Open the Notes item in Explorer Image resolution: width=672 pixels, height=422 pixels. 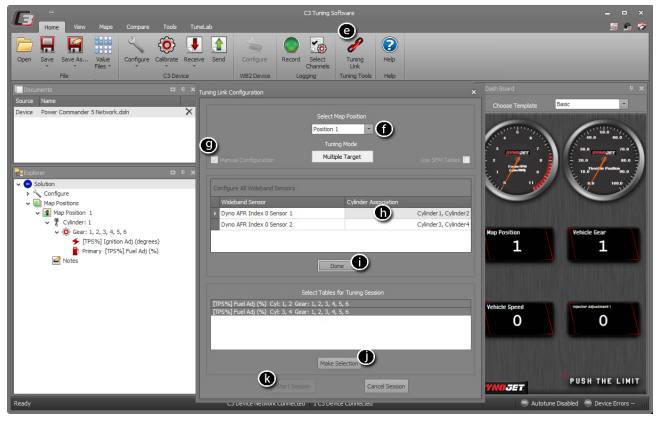(x=70, y=260)
